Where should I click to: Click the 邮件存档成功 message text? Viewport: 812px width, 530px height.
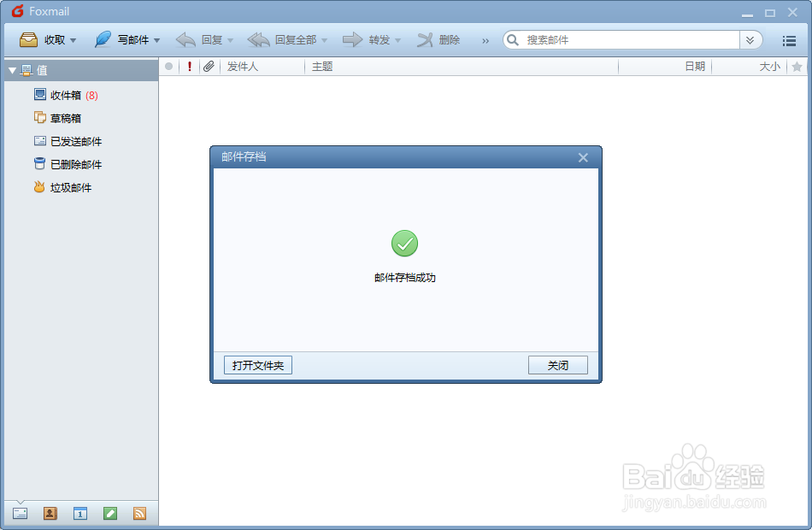(405, 278)
